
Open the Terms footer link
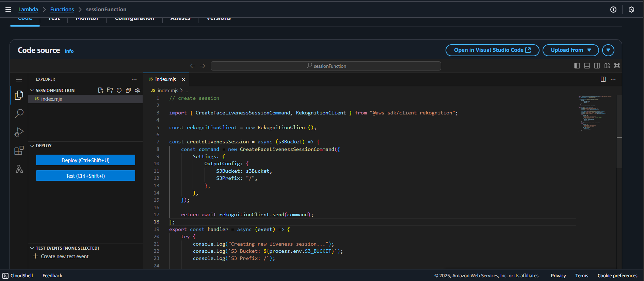pyautogui.click(x=582, y=276)
